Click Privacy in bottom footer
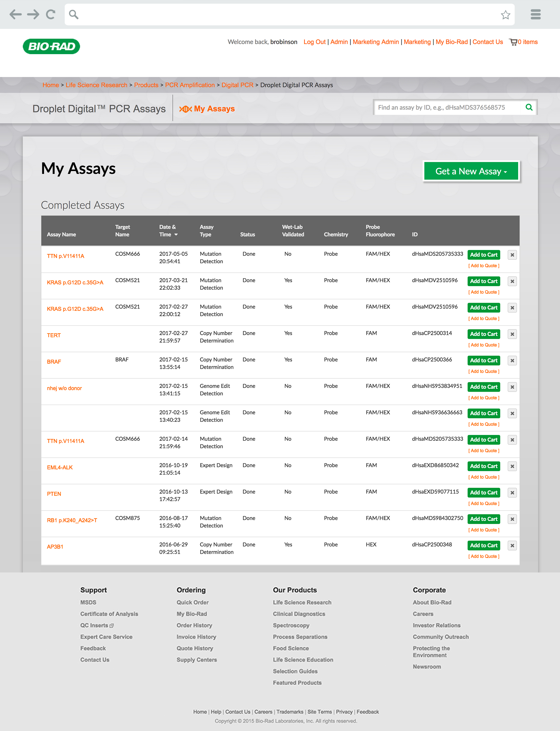 [x=344, y=712]
